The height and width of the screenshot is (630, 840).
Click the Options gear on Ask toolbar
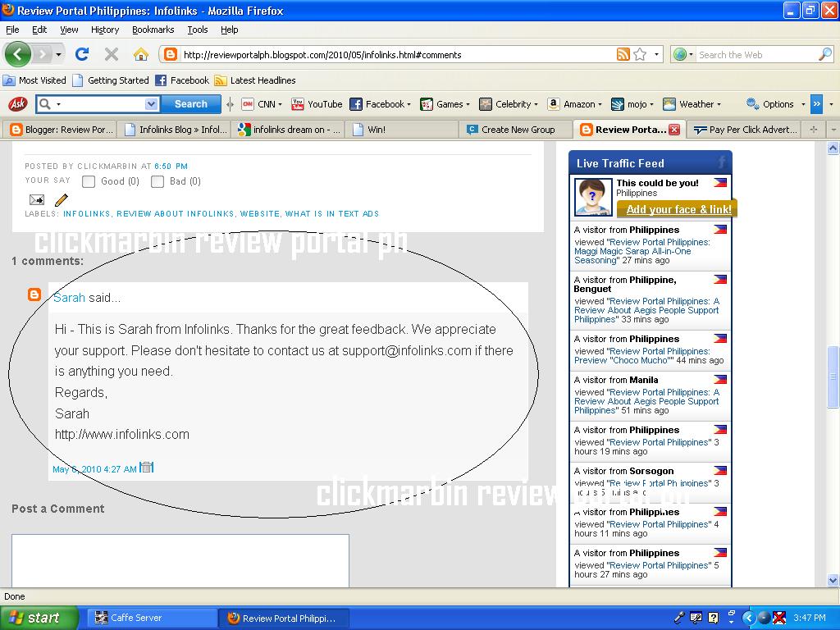770,104
